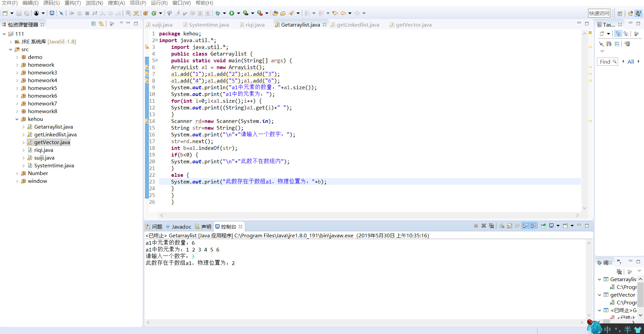Run the program with green Run icon
Image resolution: width=644 pixels, height=334 pixels.
(232, 13)
